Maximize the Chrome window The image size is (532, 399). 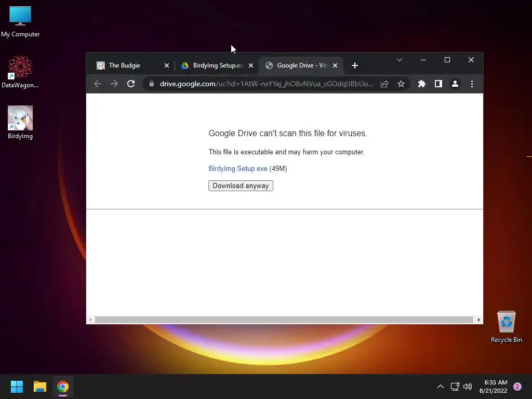pyautogui.click(x=447, y=60)
